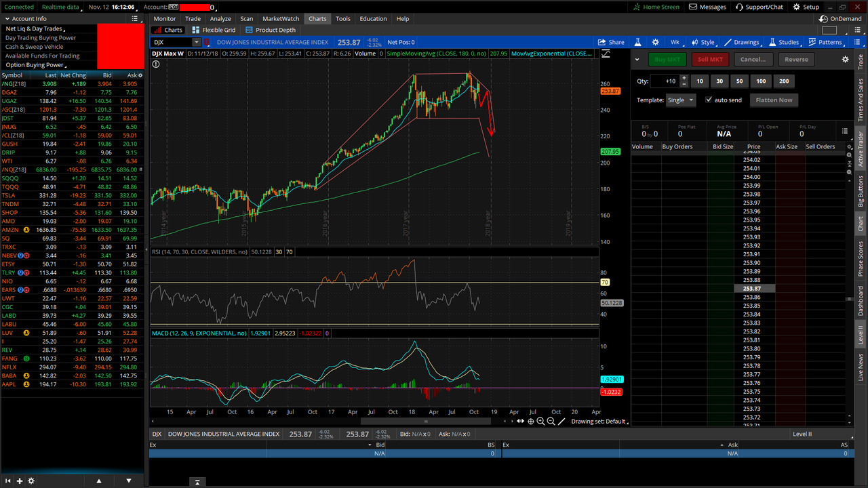Open the symbol selector dropdown arrow

197,42
